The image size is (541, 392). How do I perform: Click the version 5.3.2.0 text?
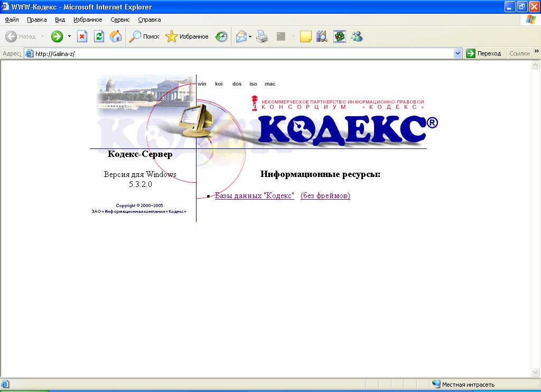(x=141, y=184)
